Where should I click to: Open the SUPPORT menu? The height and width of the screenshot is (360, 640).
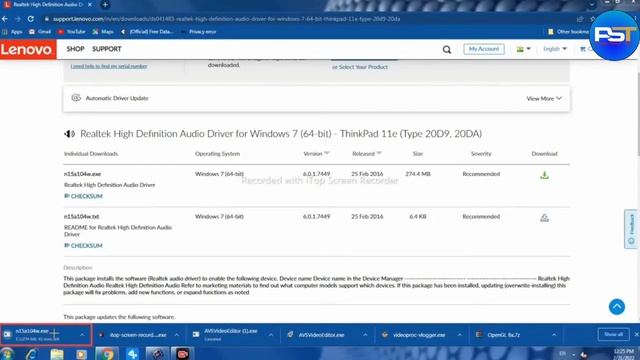pos(107,49)
